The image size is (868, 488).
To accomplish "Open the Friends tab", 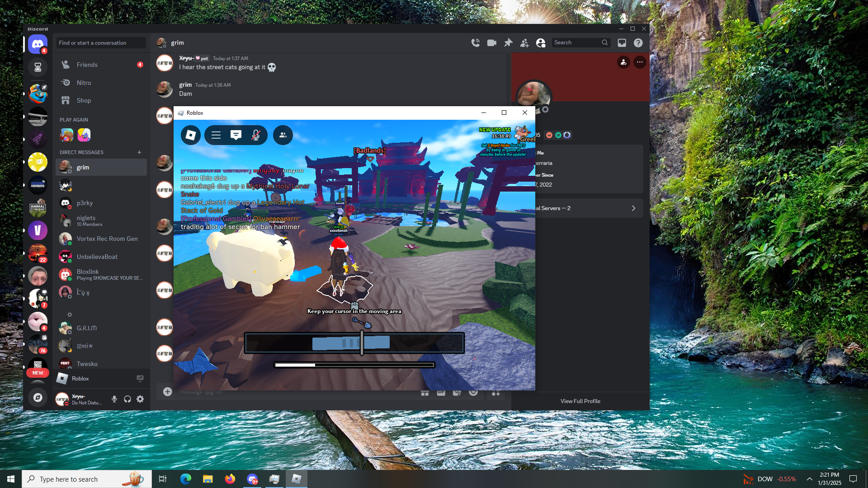I will point(87,65).
